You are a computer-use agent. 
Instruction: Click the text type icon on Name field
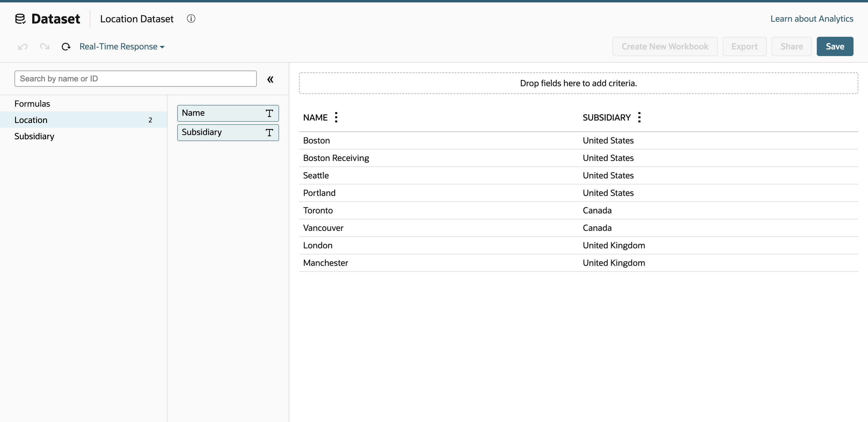click(x=269, y=113)
